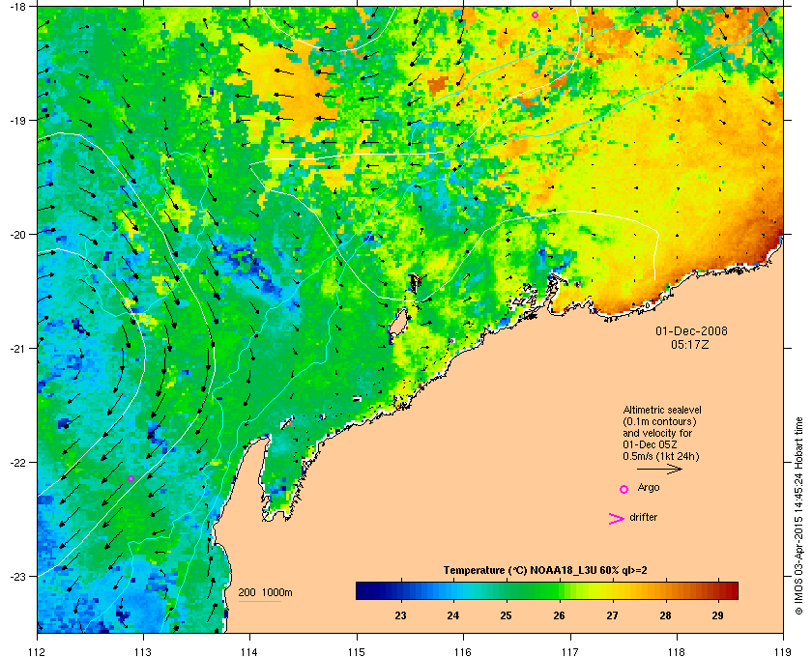Click the latitude axis label '-23'
Viewport: 812px width, 657px height.
click(16, 576)
